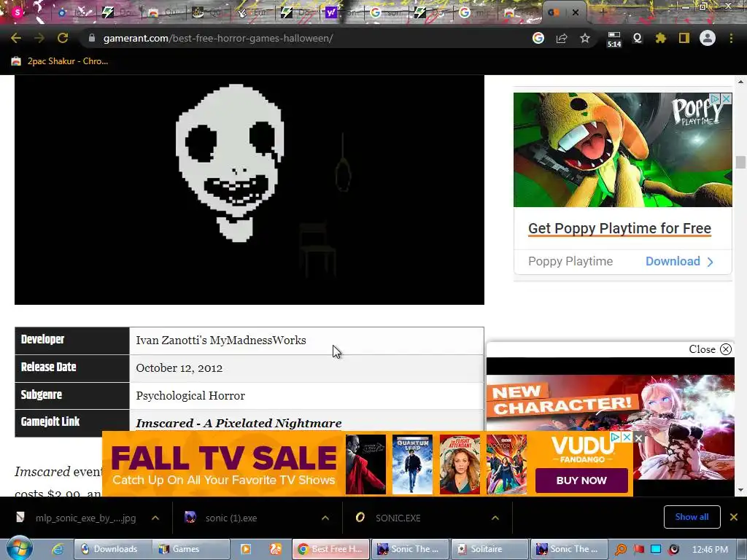Close the floating video player
747x560 pixels.
pos(710,349)
